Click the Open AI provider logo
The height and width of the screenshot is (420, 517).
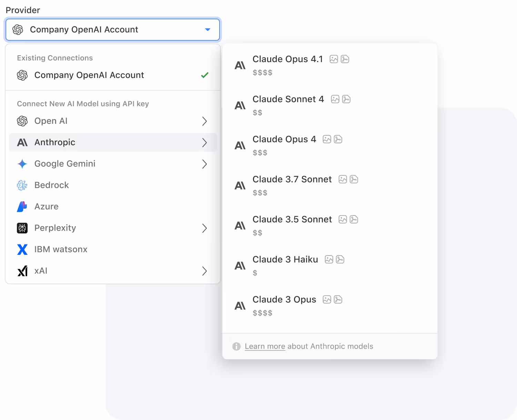pyautogui.click(x=22, y=121)
